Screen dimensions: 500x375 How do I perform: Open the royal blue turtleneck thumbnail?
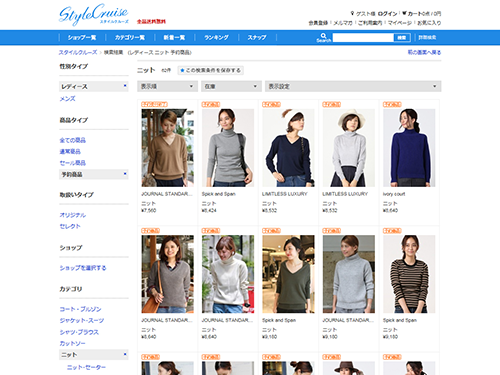coord(409,148)
